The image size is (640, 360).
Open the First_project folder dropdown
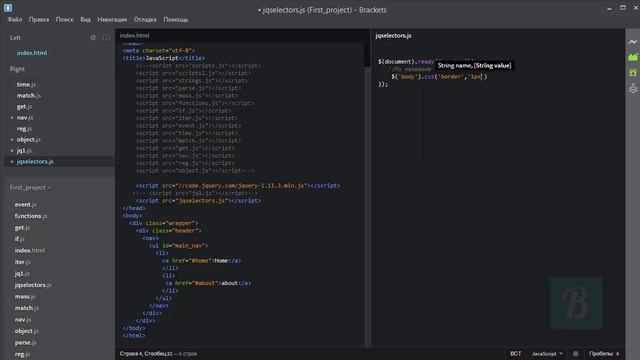pos(30,188)
